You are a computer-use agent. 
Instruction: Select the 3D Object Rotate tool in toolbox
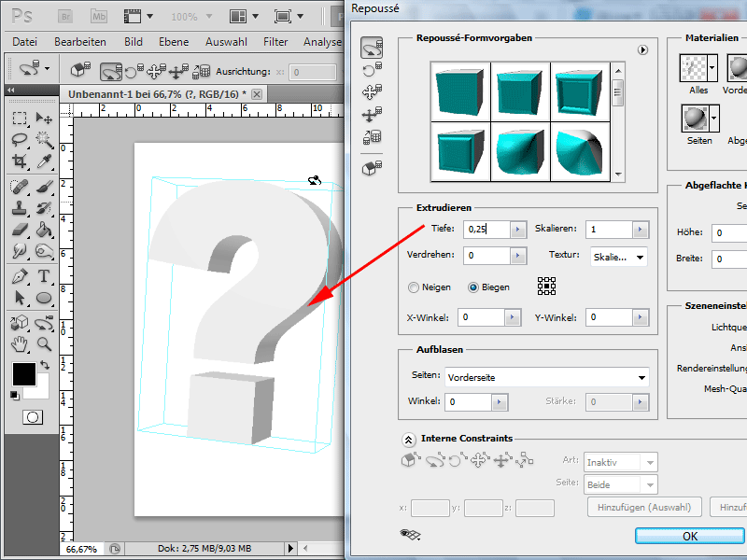click(x=20, y=323)
